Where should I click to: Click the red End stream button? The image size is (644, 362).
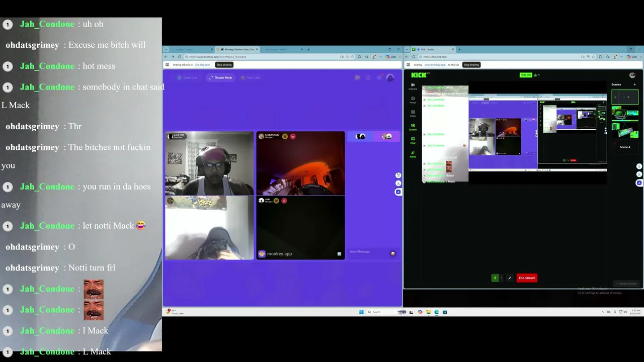[527, 278]
